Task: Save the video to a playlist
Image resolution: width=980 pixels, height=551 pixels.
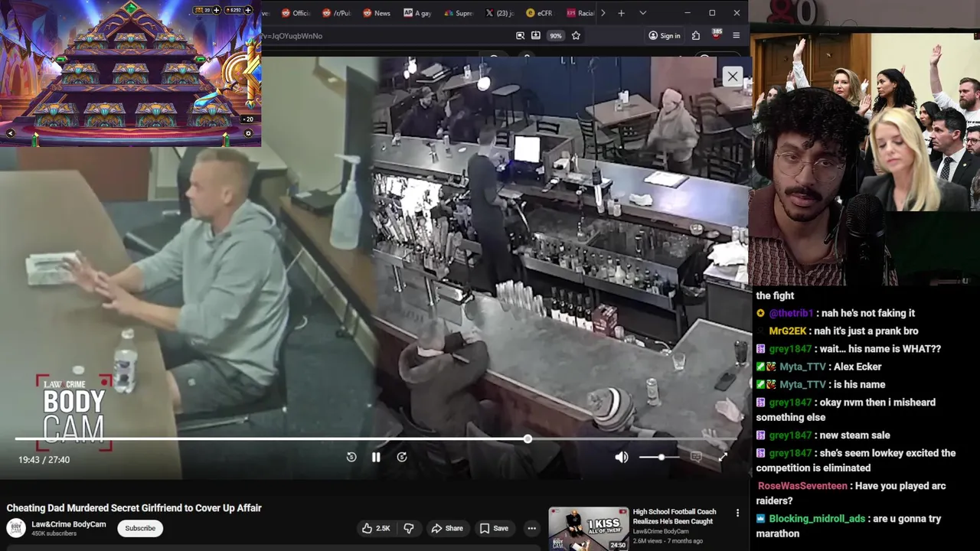Action: 494,528
